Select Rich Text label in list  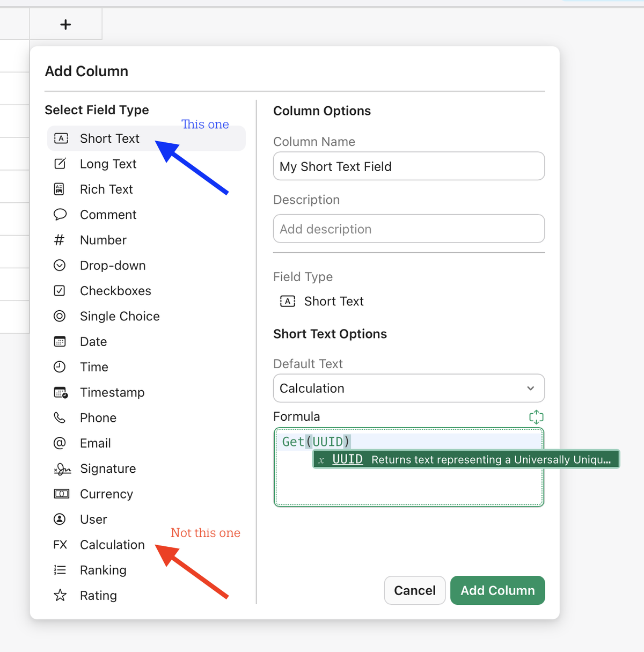[106, 189]
